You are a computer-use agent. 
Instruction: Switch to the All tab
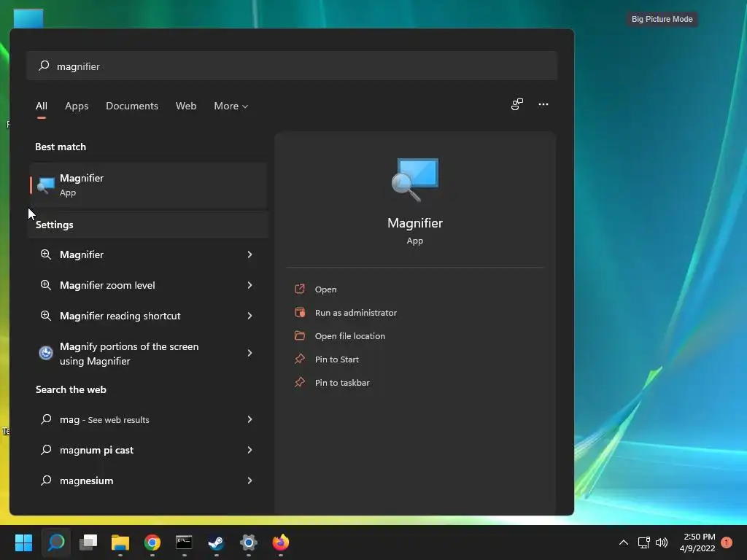(42, 106)
